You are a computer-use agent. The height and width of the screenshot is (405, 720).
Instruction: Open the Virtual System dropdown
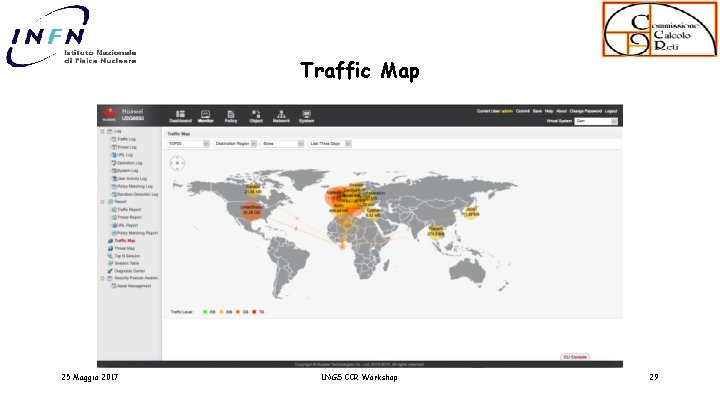coord(596,121)
